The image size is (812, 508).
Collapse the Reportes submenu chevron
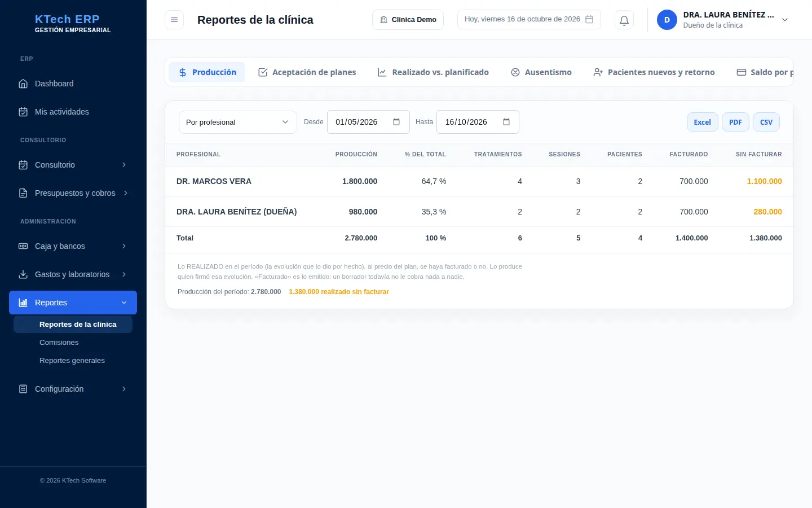tap(124, 303)
